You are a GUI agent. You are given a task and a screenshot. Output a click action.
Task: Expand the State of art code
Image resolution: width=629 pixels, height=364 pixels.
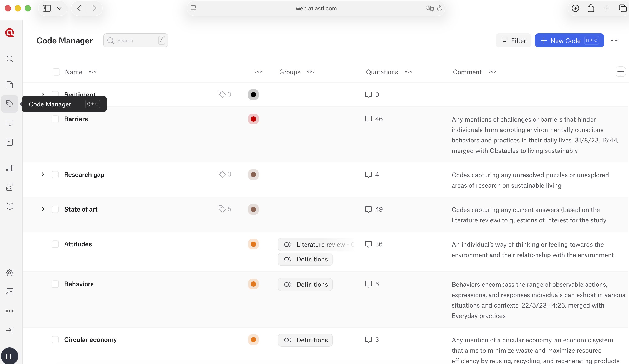[x=43, y=209]
